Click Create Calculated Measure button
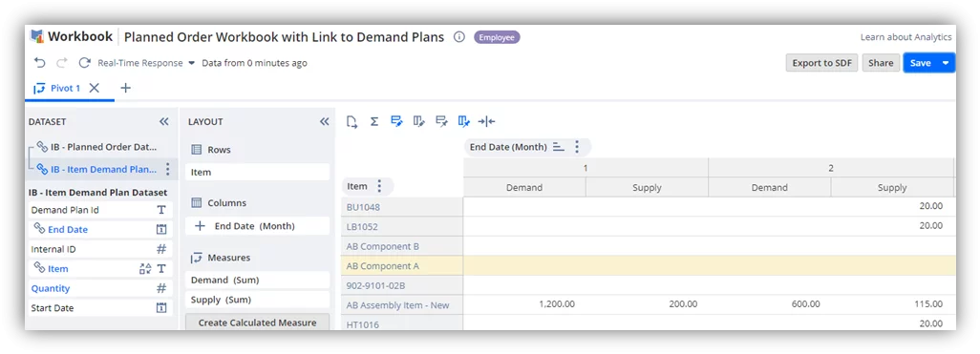Viewport: 980px width, 354px height. 258,323
